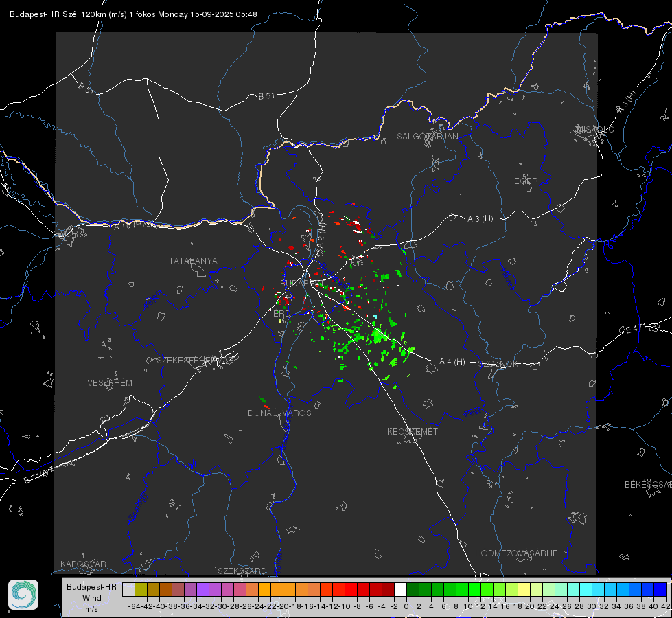The height and width of the screenshot is (618, 672).
Task: Click the HÓDMEZŐVÁSÁRHELY city label
Action: coord(521,553)
